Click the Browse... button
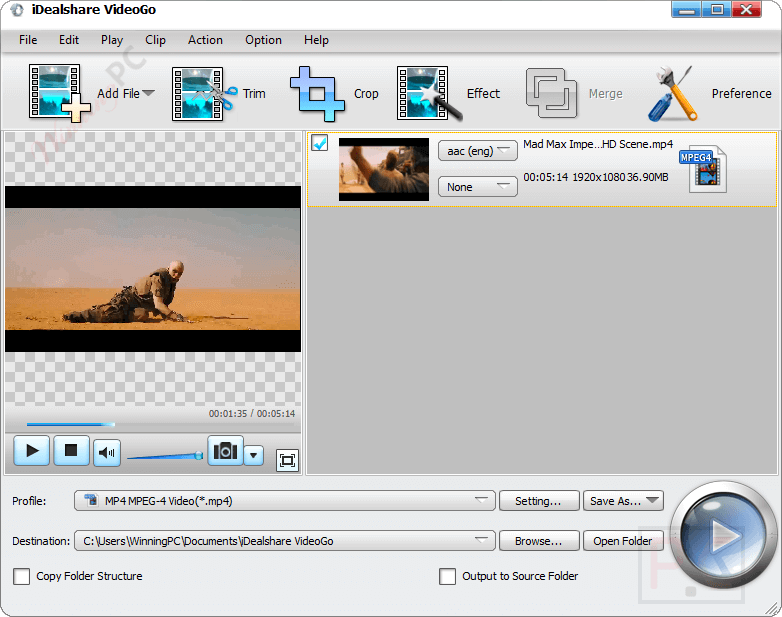782x617 pixels. [x=539, y=541]
